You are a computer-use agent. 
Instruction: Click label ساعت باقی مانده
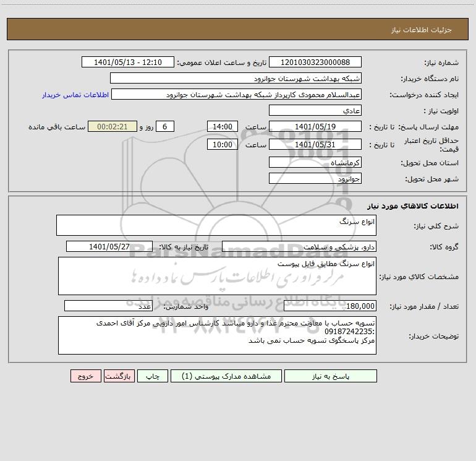point(57,127)
